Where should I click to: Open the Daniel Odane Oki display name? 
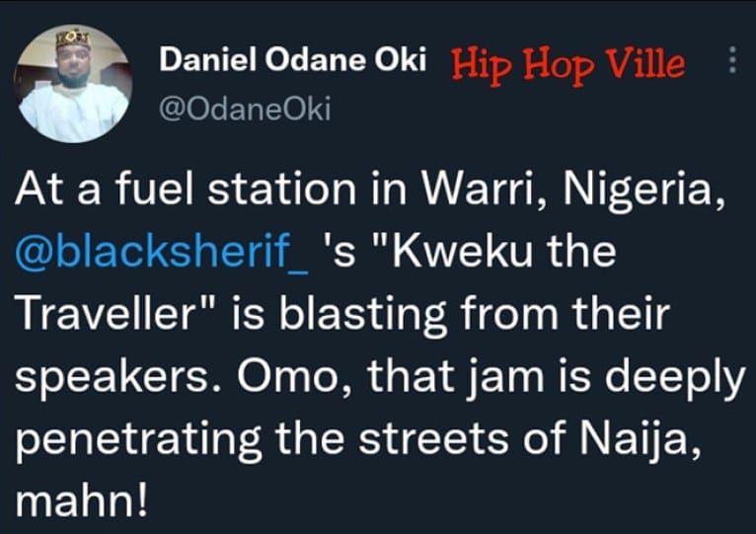pos(293,62)
